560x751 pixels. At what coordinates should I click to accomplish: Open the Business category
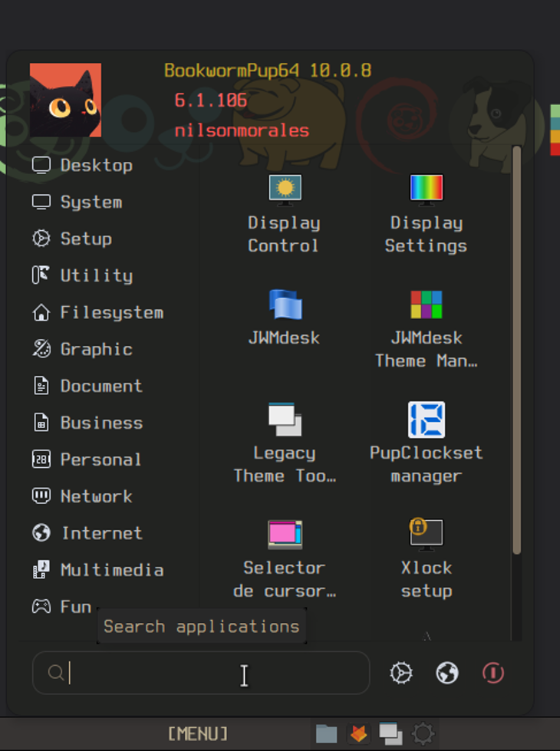pyautogui.click(x=87, y=423)
